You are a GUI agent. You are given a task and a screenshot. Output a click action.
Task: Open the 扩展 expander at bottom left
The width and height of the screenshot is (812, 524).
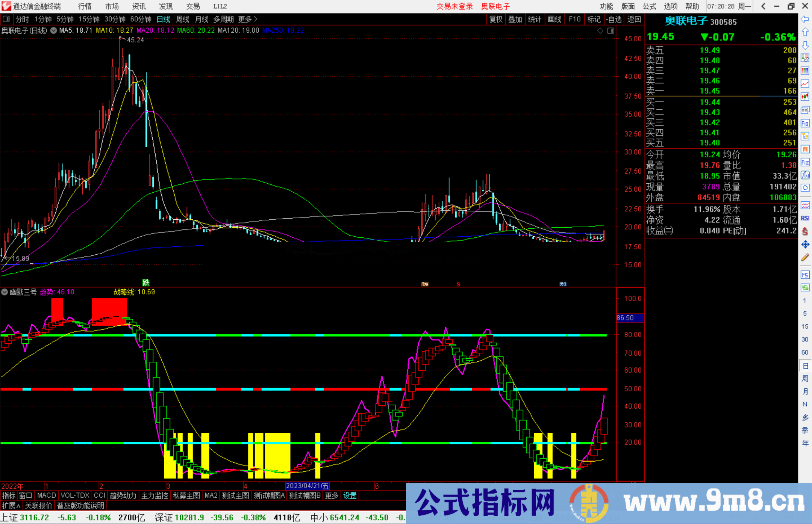point(10,506)
